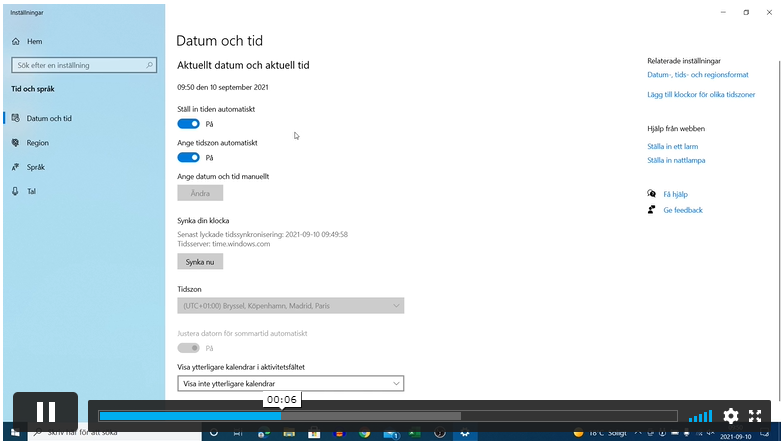The image size is (782, 441).
Task: Open the Tidszon dropdown
Action: point(290,305)
